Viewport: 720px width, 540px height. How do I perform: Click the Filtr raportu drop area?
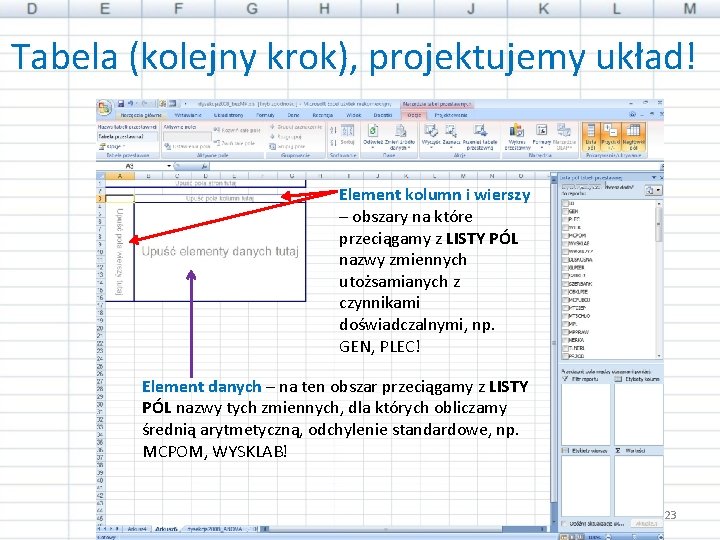point(586,414)
